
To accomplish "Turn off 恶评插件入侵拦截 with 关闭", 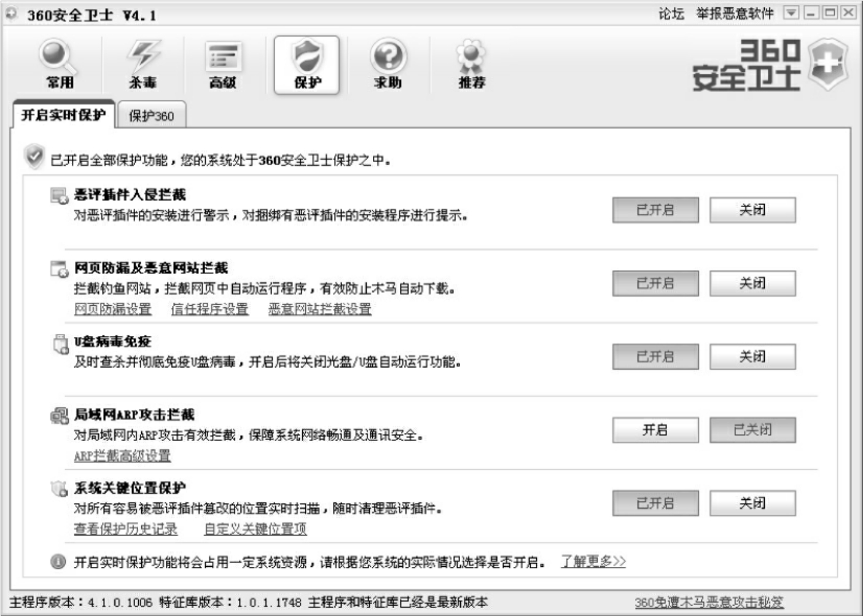I will (752, 210).
